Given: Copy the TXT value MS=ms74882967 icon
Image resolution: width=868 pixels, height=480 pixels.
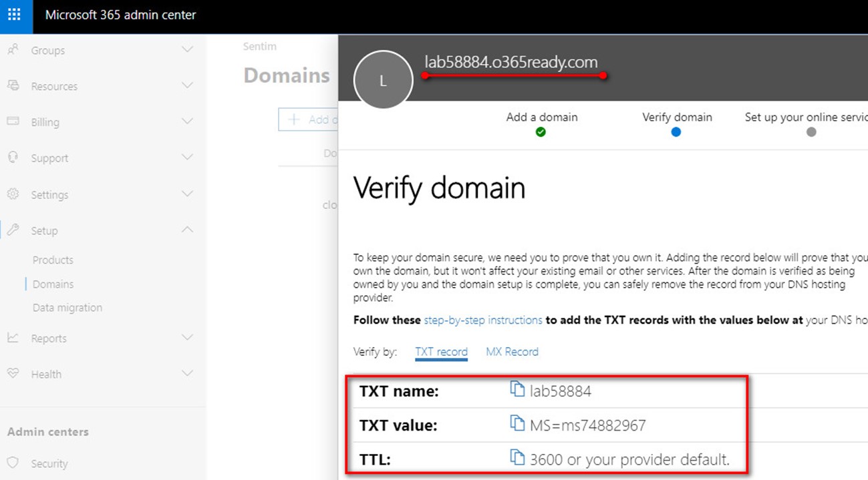Looking at the screenshot, I should (x=517, y=424).
